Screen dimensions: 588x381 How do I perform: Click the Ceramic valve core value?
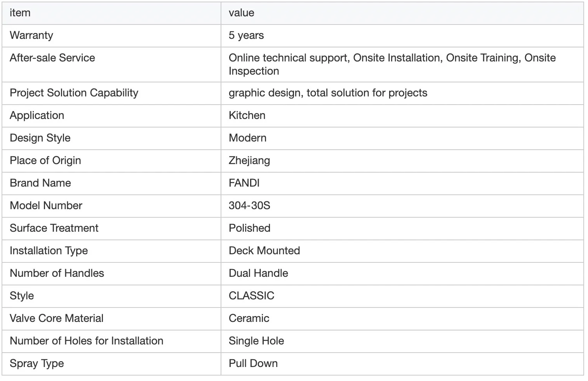tap(249, 318)
